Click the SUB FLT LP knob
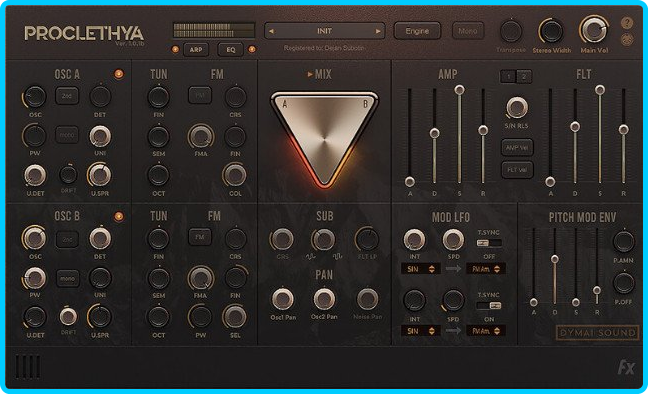Viewport: 648px width, 394px height. click(367, 239)
